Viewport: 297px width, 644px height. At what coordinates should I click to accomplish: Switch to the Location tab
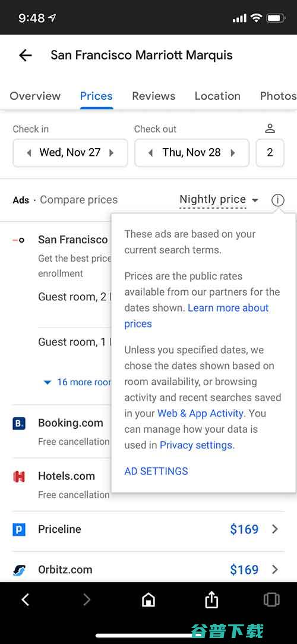coord(217,96)
